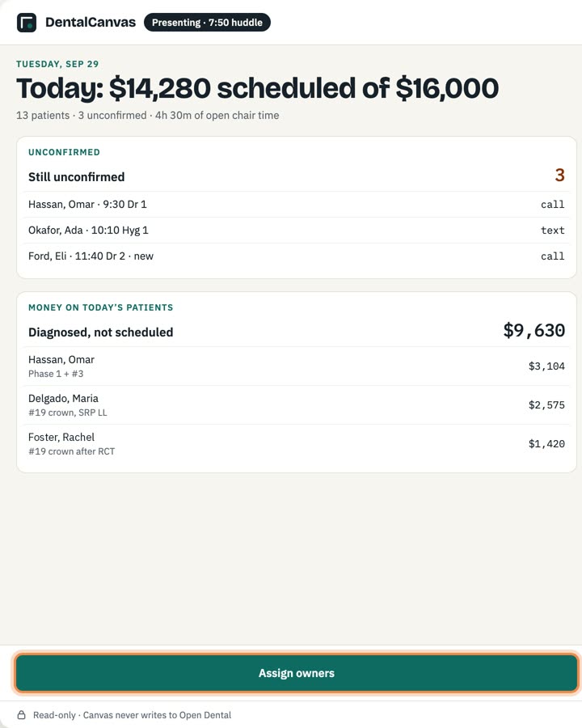Click the Presenting 7:50 huddle badge

point(207,23)
